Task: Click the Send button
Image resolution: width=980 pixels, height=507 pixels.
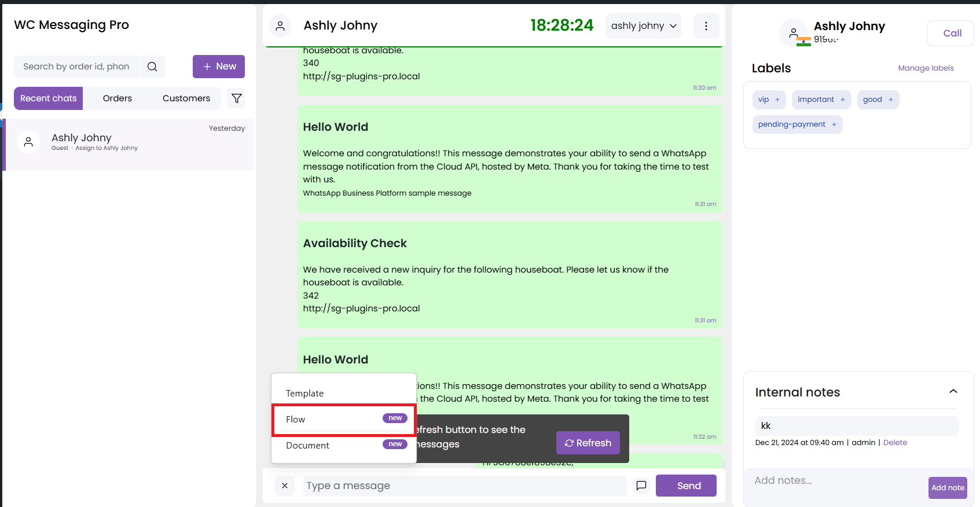Action: [x=686, y=486]
